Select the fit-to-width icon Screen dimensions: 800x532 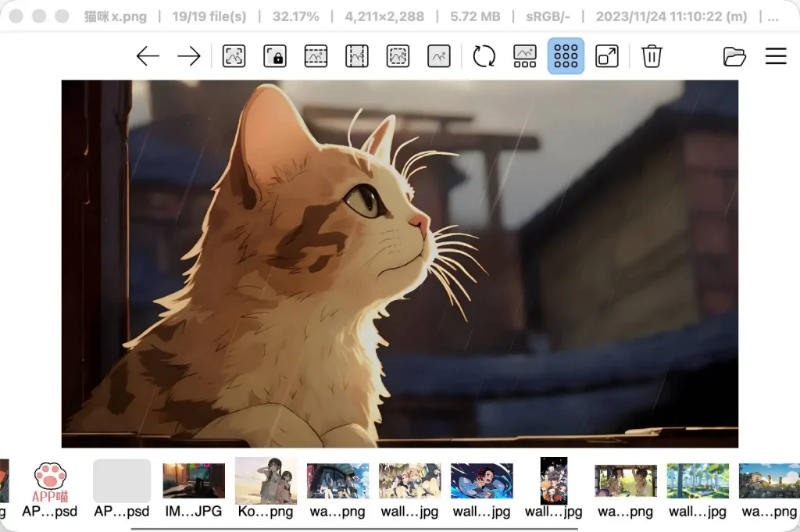[x=316, y=56]
